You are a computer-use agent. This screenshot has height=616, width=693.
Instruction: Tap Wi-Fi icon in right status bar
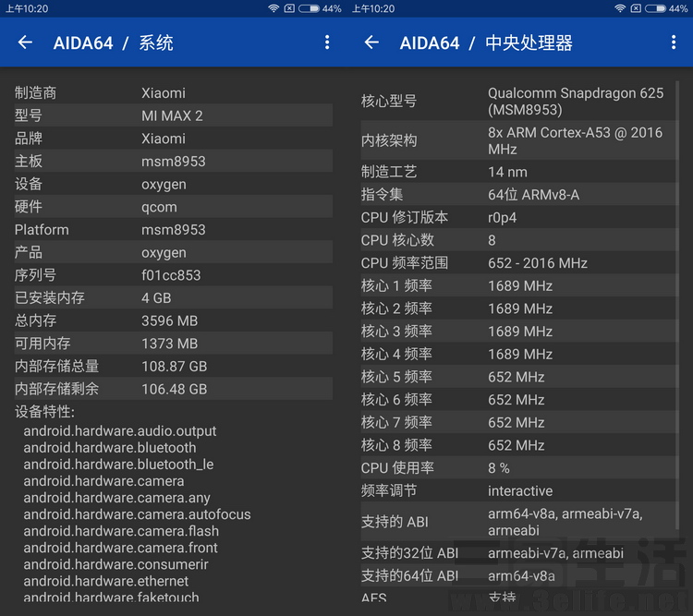coord(620,8)
